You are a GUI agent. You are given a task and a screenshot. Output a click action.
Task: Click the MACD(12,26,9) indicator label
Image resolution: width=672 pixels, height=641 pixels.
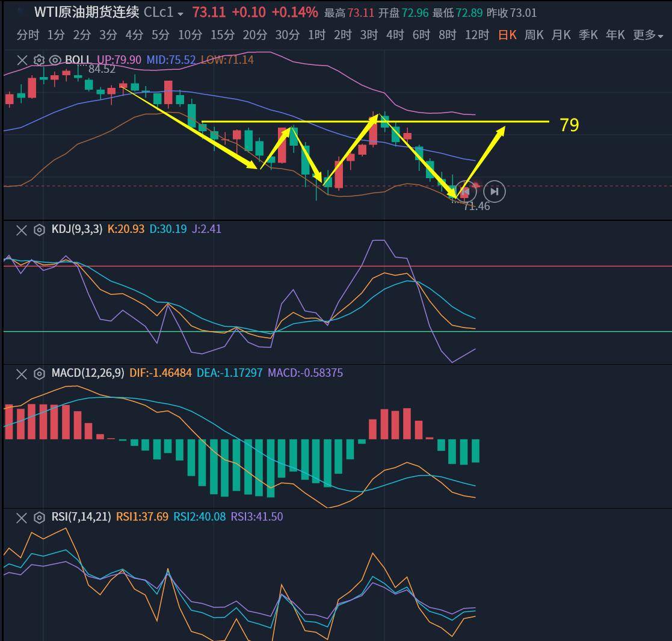[88, 373]
